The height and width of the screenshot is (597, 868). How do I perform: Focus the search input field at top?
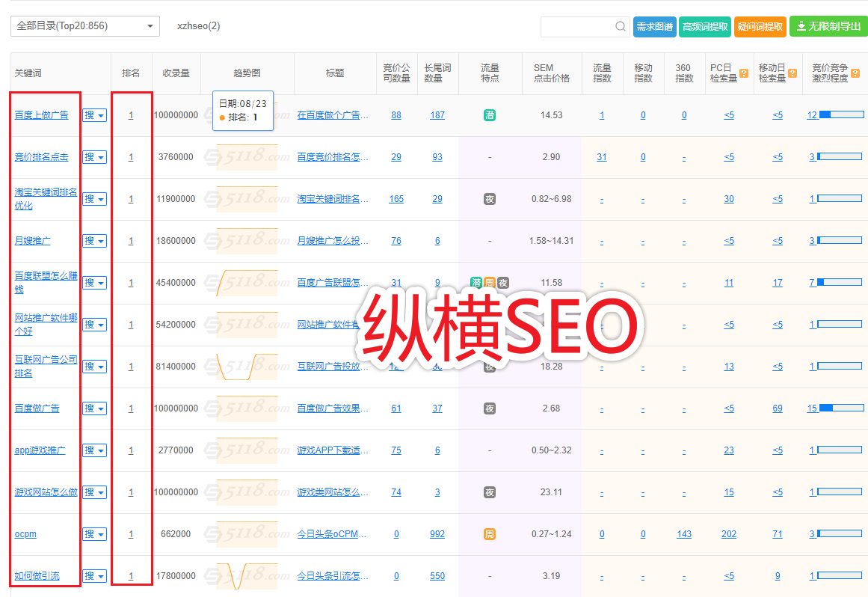click(x=577, y=26)
